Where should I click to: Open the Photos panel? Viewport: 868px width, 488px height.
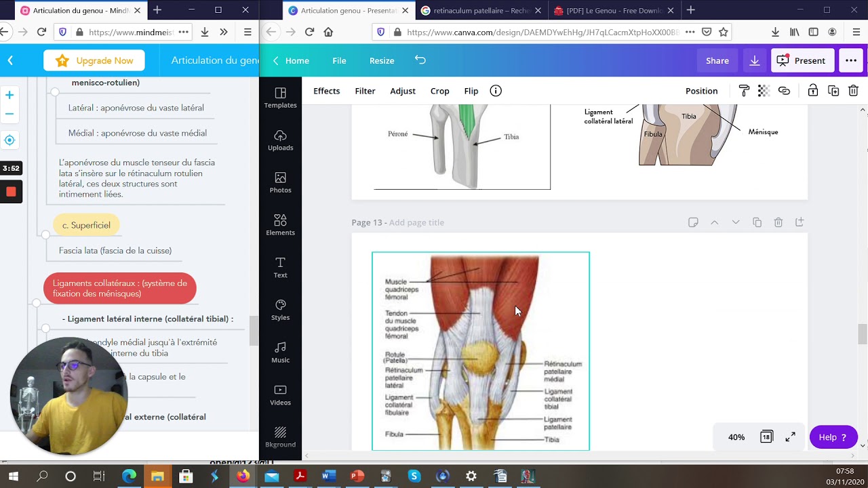[280, 183]
